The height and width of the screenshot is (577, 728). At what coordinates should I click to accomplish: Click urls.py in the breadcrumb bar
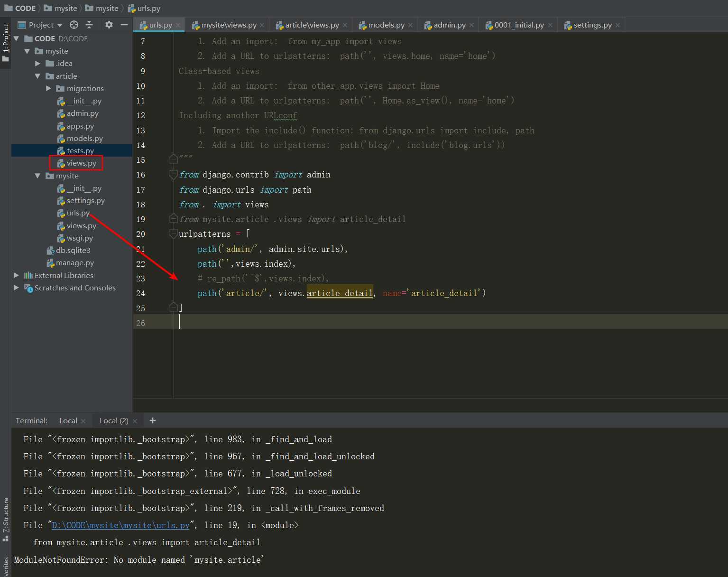click(x=144, y=8)
